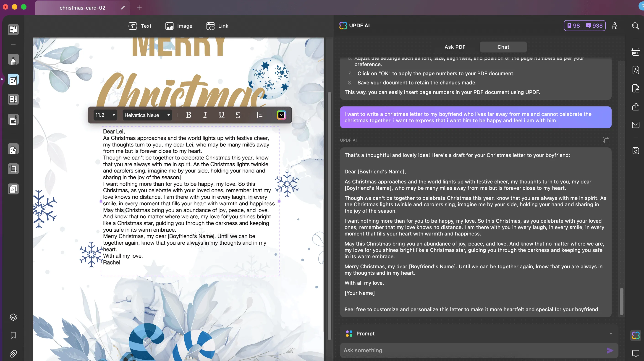644x361 pixels.
Task: Rename tab using the pencil icon
Action: click(x=123, y=8)
